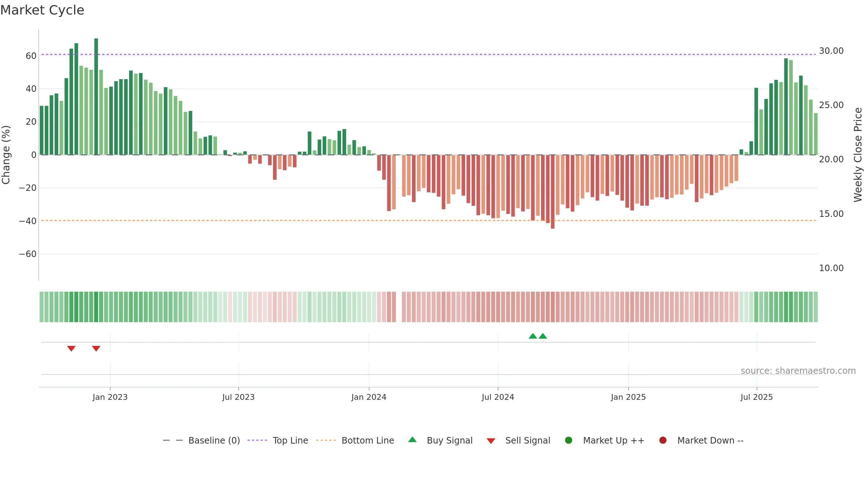Viewport: 868px width, 488px height.
Task: Click the Market Down -- red dot icon
Action: [x=663, y=440]
